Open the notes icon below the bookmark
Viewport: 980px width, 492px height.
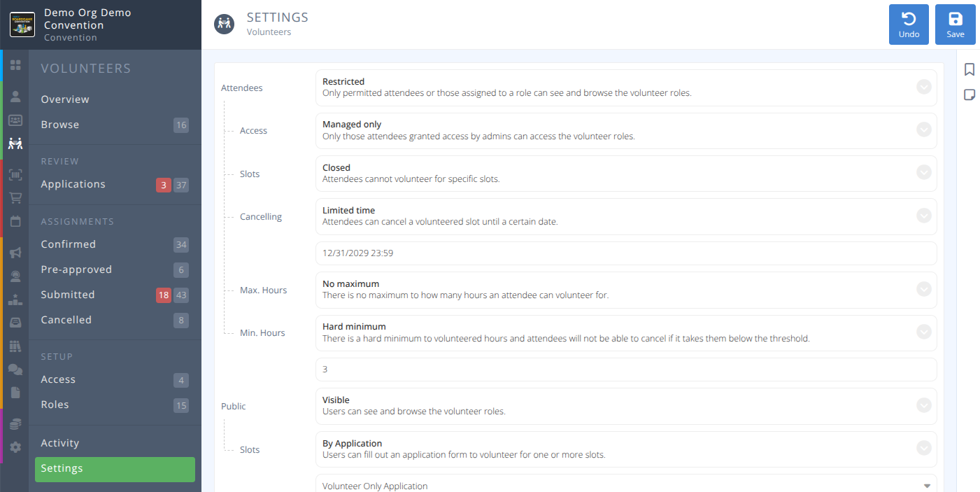click(970, 94)
